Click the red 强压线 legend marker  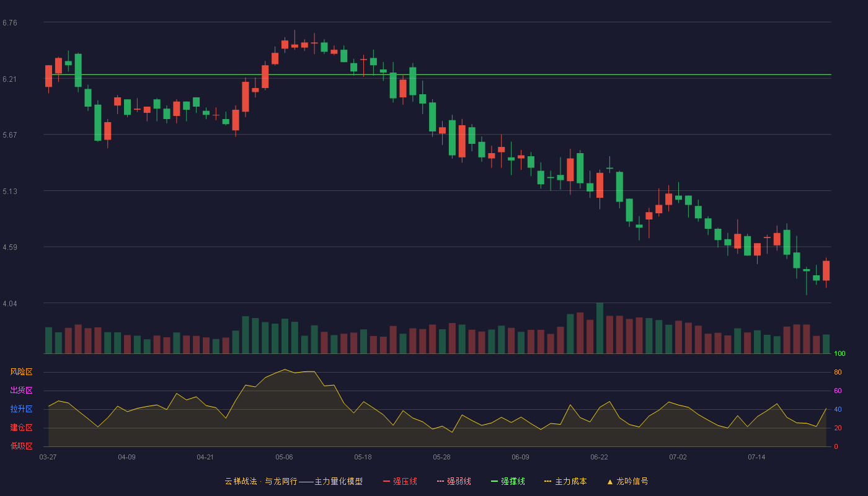[386, 481]
